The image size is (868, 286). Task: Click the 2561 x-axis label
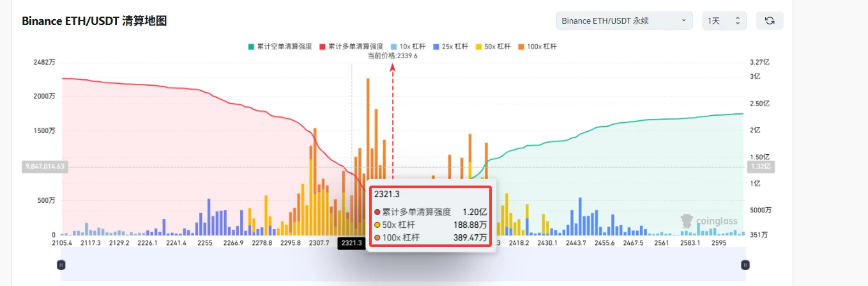(662, 243)
